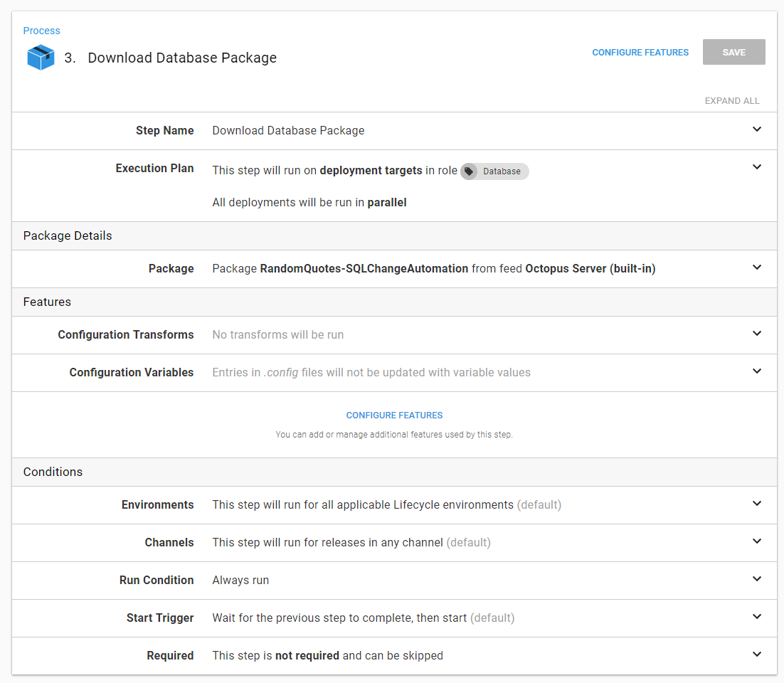The width and height of the screenshot is (784, 683).
Task: Click the SAVE button
Action: pyautogui.click(x=733, y=52)
